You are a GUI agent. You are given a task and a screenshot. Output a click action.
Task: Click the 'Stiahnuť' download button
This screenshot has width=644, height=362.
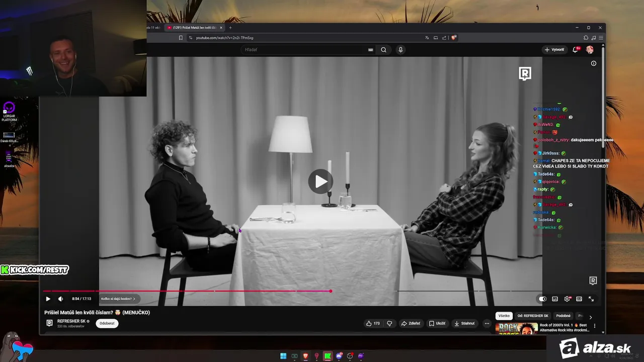tap(464, 323)
